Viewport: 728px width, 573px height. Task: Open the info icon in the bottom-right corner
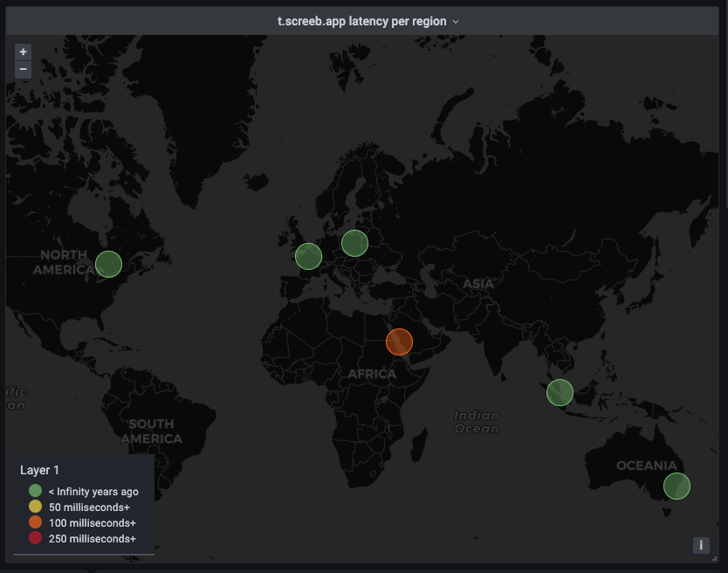coord(701,545)
